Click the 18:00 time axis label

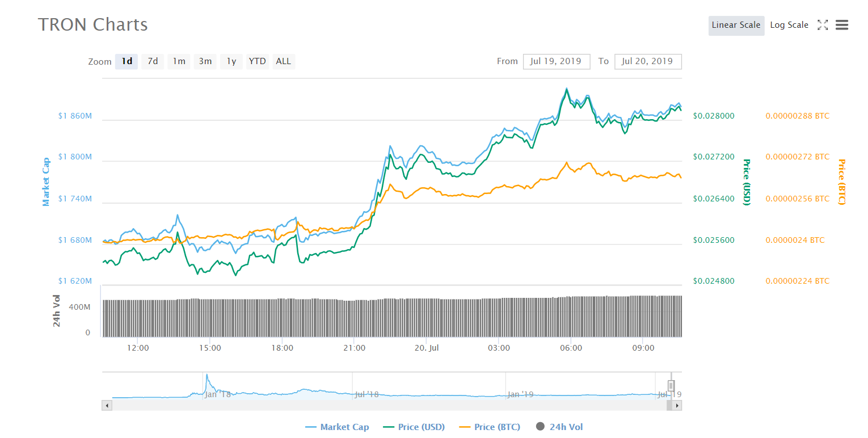282,348
